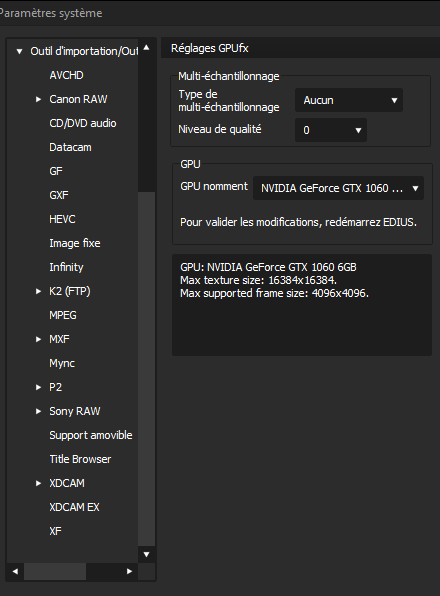Click the tree scroll-up arrow
Viewport: 440px width, 596px height.
146,48
